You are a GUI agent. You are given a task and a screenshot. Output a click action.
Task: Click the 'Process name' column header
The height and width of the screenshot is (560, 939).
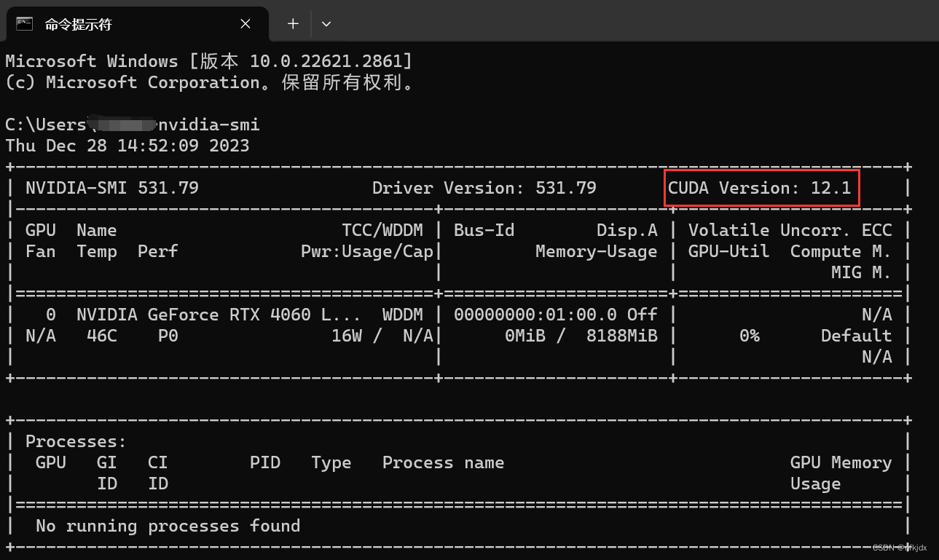pos(443,462)
